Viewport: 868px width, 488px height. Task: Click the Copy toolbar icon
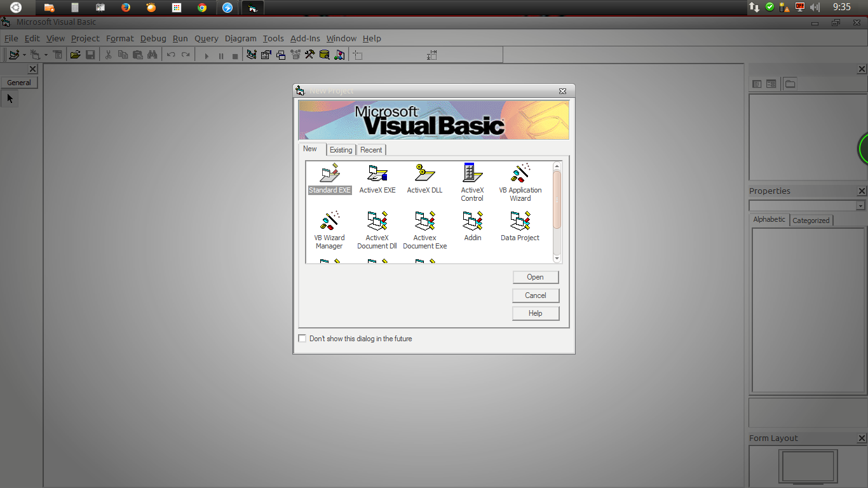(123, 55)
